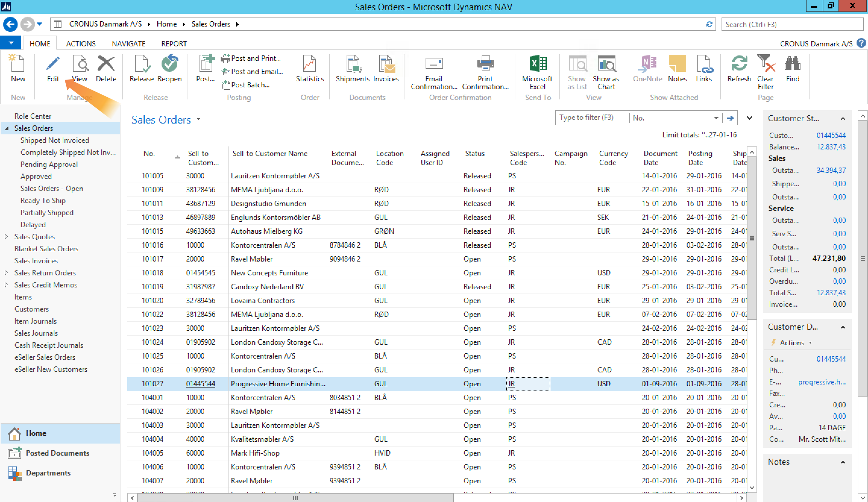Open the help question mark icon
This screenshot has width=868, height=502.
click(861, 43)
